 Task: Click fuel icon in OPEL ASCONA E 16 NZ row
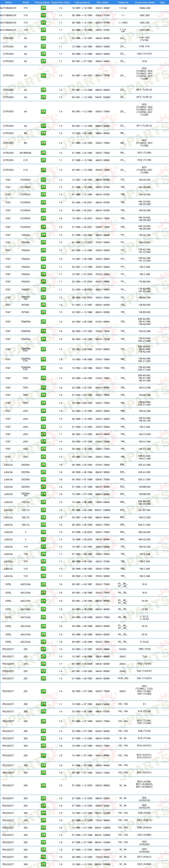tap(43, 642)
